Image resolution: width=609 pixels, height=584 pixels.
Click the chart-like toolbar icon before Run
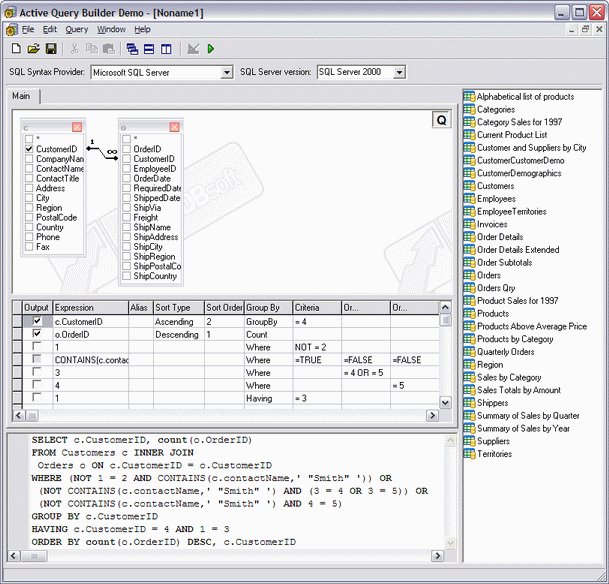193,49
